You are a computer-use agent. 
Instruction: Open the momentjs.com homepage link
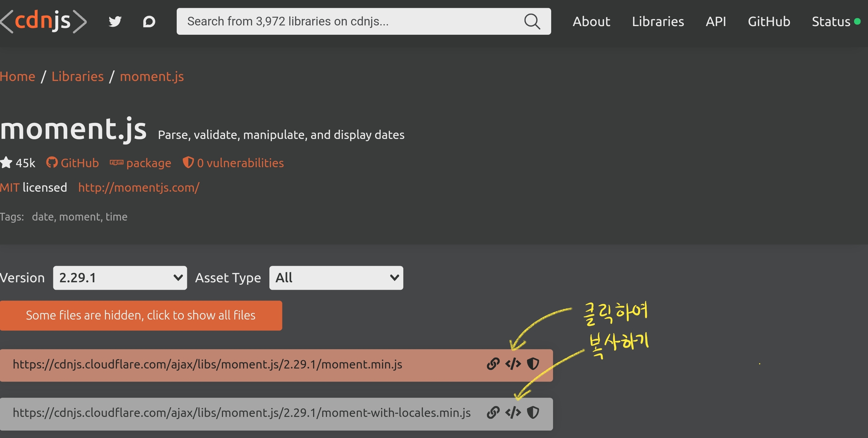(139, 187)
